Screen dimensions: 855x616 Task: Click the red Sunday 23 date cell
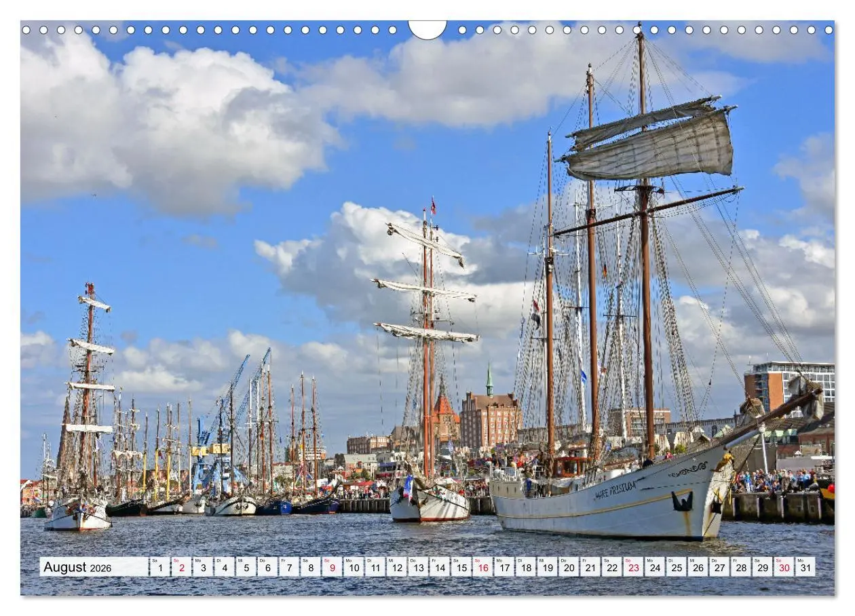coord(633,567)
